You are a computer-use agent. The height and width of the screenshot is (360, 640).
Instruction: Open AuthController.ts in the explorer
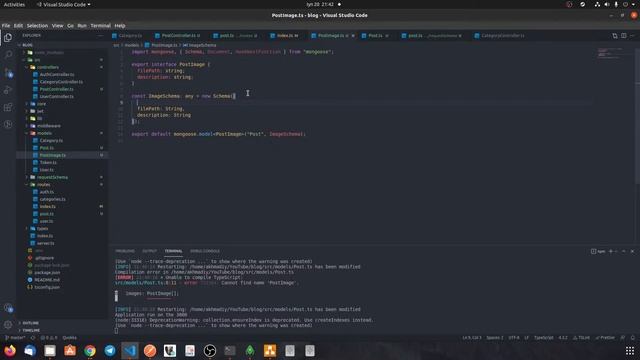click(57, 75)
